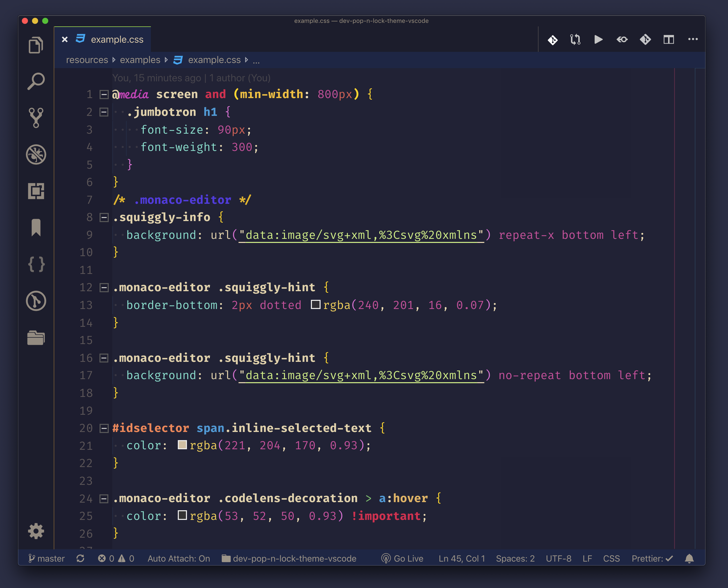Toggle Auto Attach: On in status bar
This screenshot has height=588, width=728.
tap(179, 559)
